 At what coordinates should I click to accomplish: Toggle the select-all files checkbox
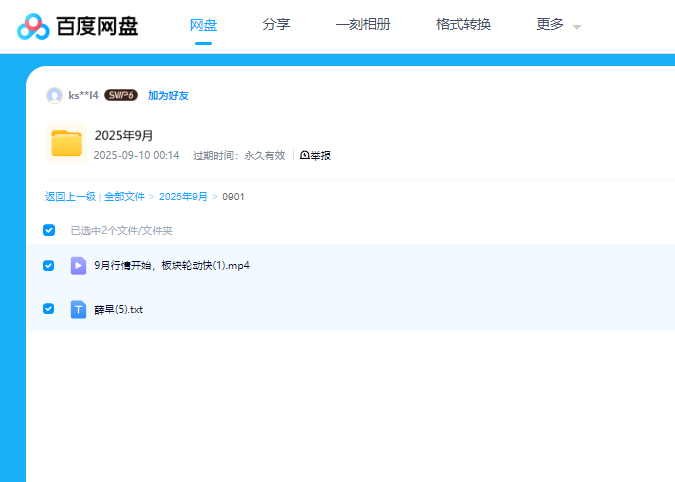[49, 230]
